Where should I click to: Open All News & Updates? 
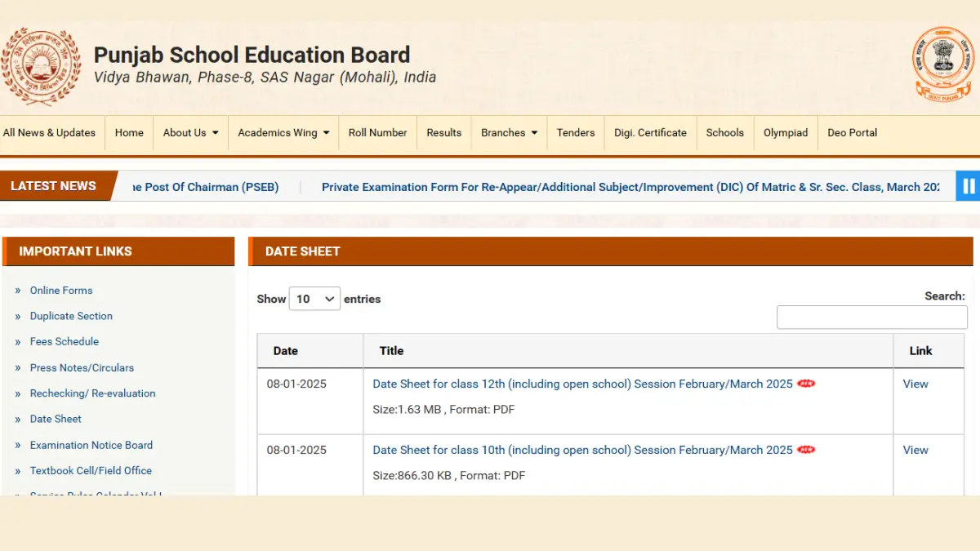pos(49,132)
